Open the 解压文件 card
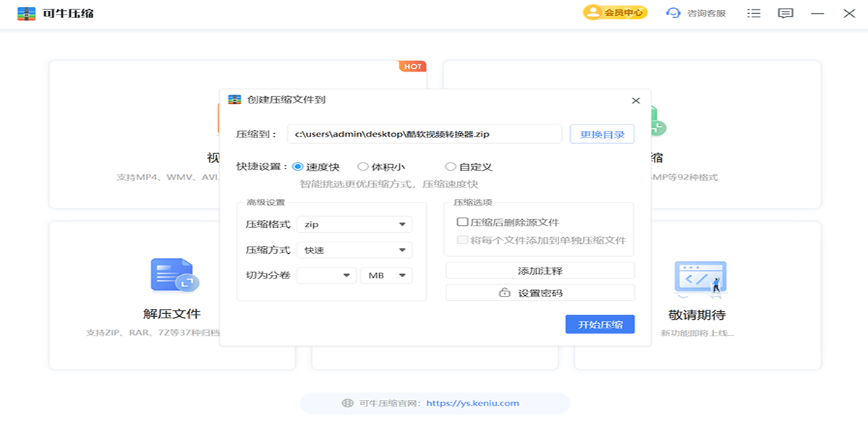The width and height of the screenshot is (868, 434). click(172, 295)
